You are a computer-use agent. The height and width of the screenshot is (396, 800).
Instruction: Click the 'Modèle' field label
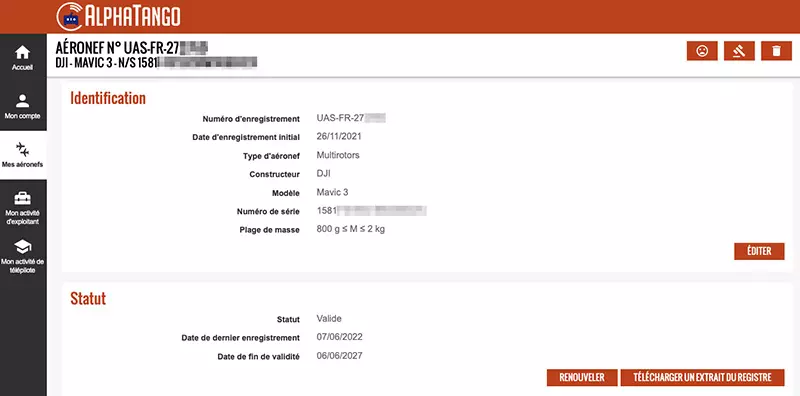[286, 193]
